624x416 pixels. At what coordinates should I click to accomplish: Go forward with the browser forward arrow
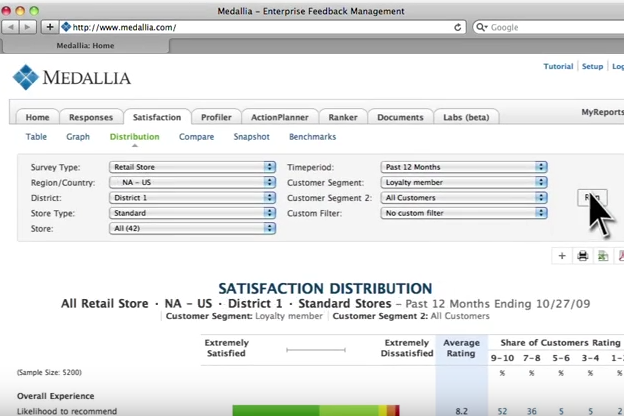(x=29, y=27)
